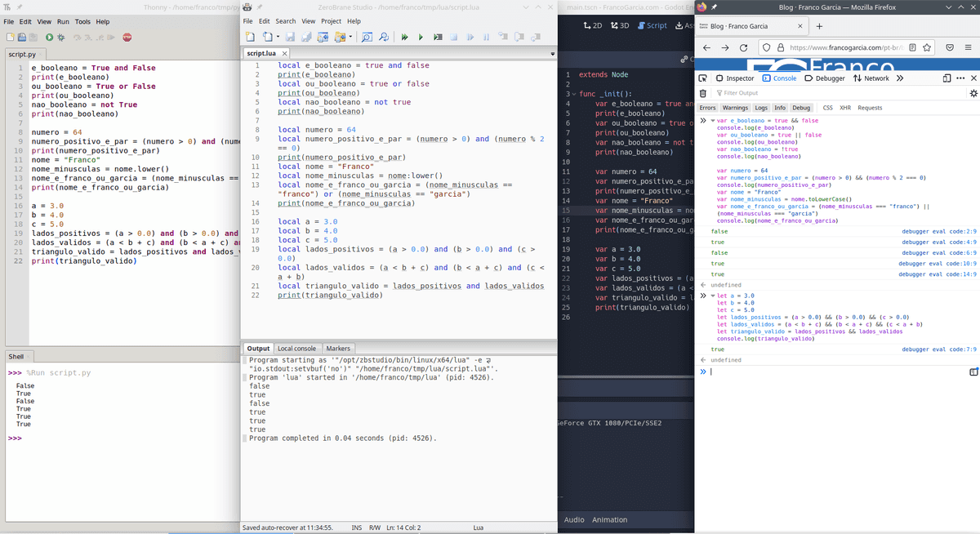
Task: Click Thonny's green Run current script icon
Action: click(x=50, y=38)
